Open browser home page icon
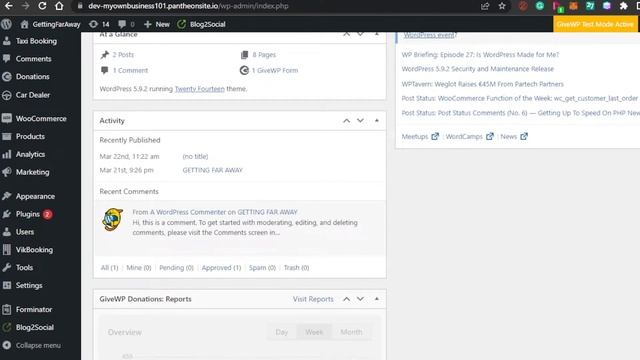 pos(59,6)
